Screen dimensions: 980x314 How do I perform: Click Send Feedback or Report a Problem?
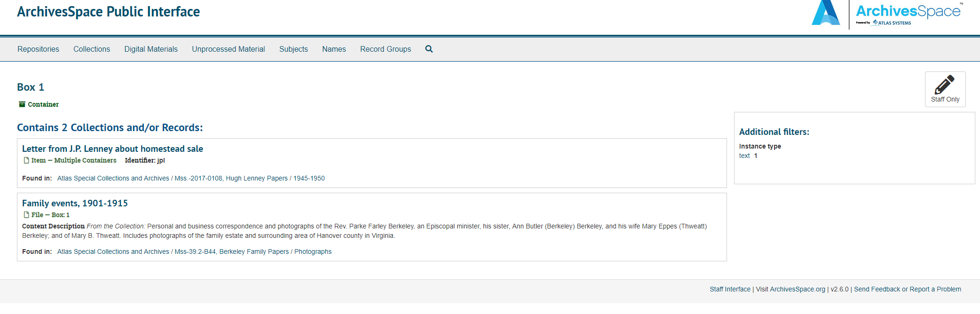point(907,289)
